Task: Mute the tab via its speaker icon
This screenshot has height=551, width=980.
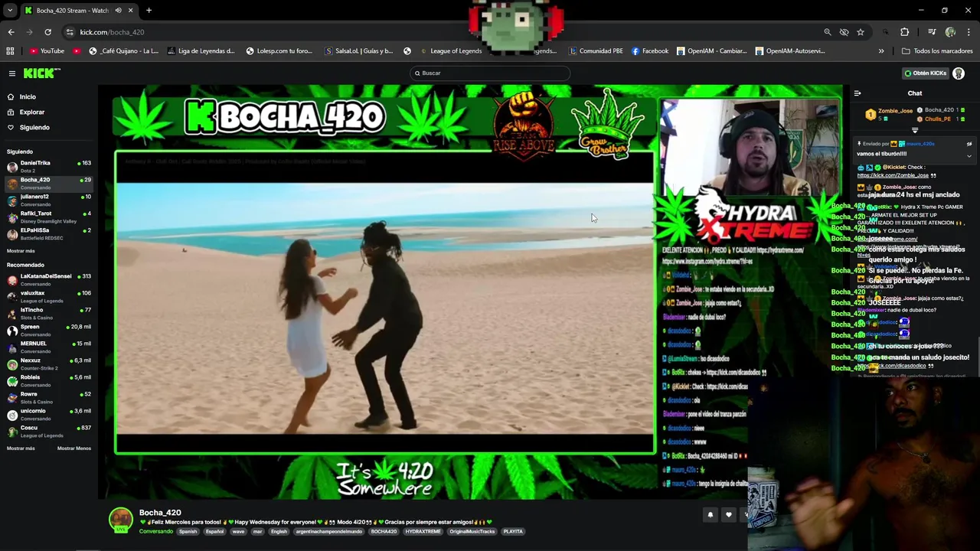Action: pyautogui.click(x=118, y=11)
